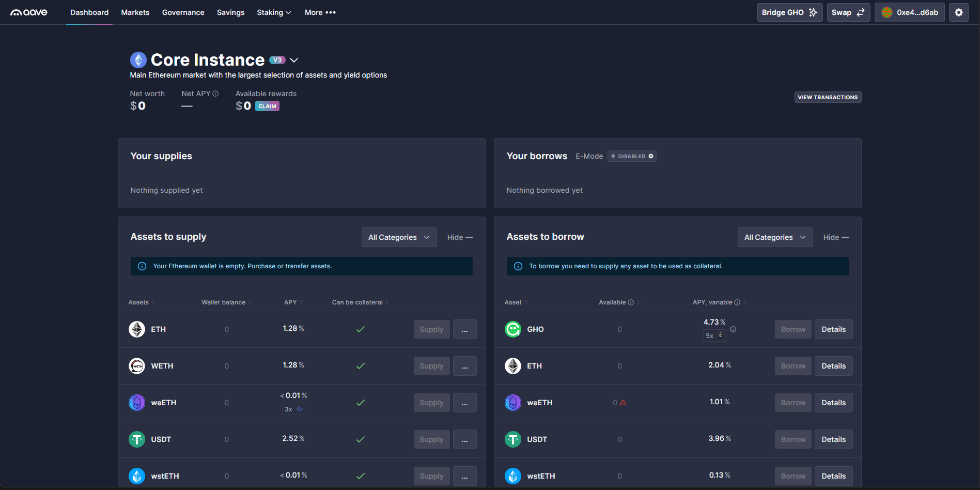Click the Aave logo in header
The width and height of the screenshot is (980, 490).
point(29,12)
